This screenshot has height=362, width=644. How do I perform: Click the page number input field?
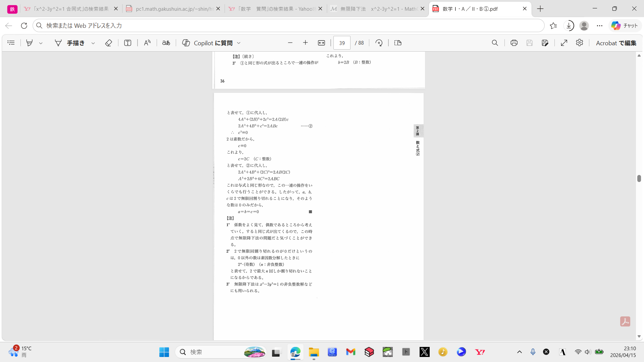pyautogui.click(x=342, y=43)
